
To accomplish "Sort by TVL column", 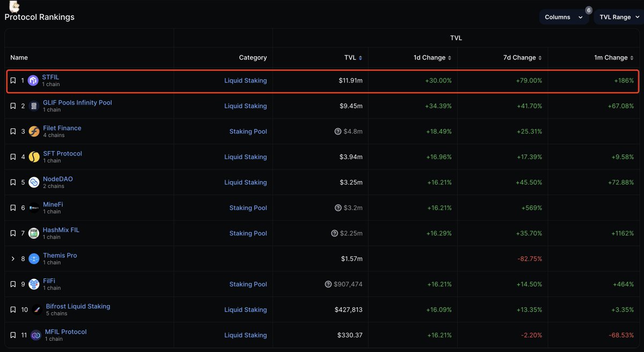I will [353, 58].
